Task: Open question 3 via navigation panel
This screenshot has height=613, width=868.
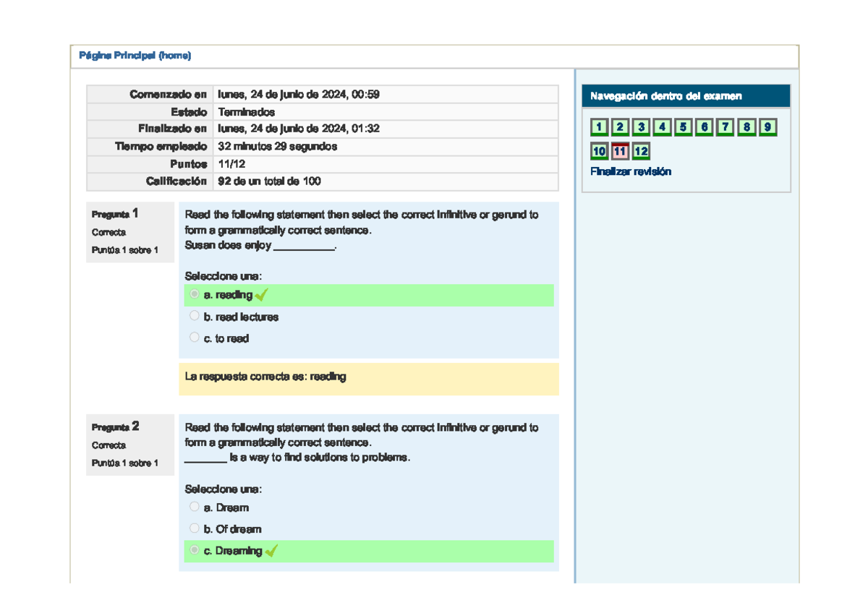Action: (641, 127)
